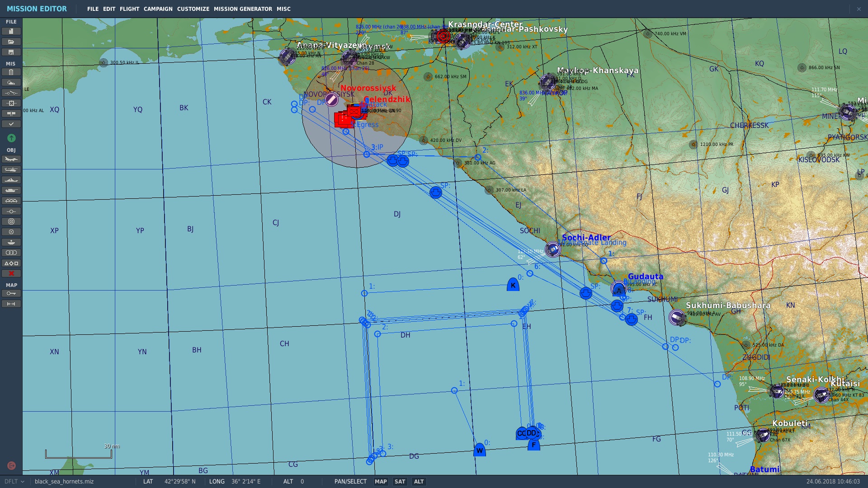
Task: Expand the DFLT dropdown in status bar
Action: click(x=15, y=482)
